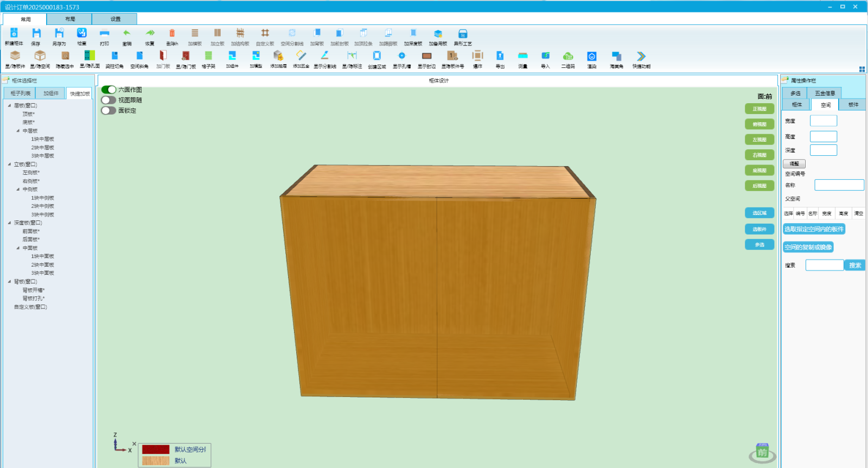868x468 pixels.
Task: Click the 打印 print icon
Action: [x=105, y=33]
